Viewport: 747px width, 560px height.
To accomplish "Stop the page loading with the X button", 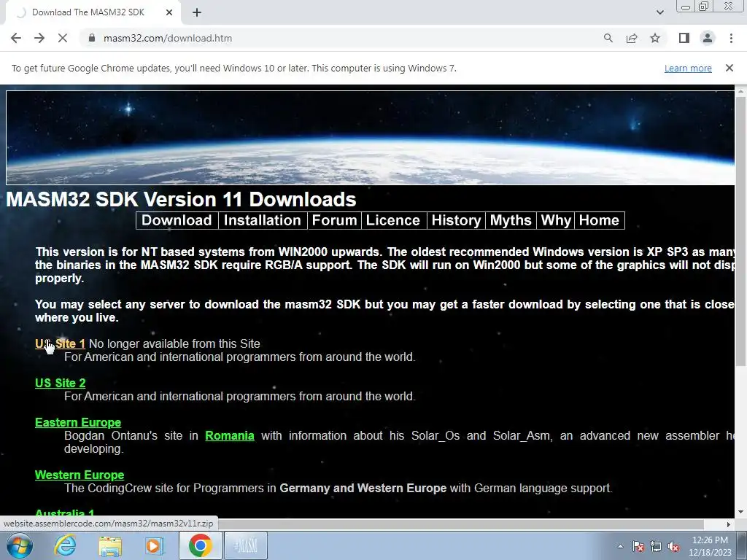I will tap(63, 38).
